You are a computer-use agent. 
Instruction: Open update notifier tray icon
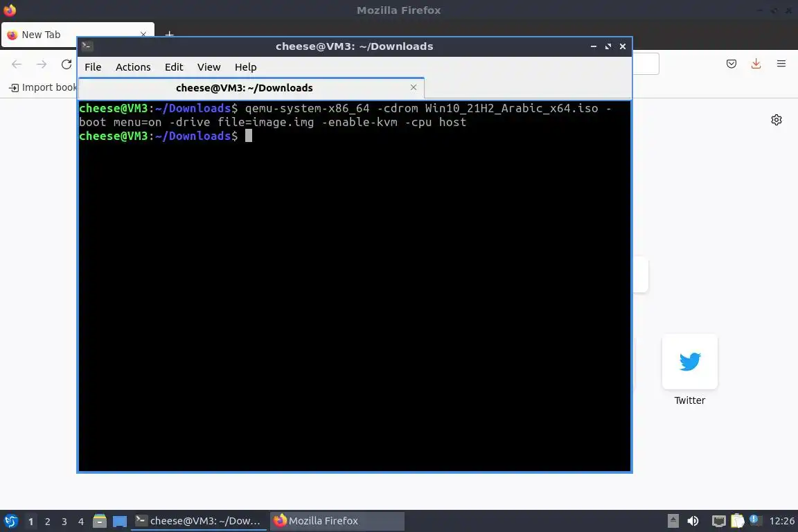[x=755, y=520]
